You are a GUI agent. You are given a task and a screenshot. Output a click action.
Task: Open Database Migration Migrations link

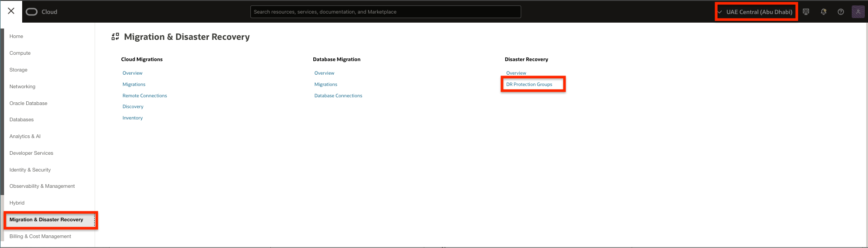(x=326, y=84)
